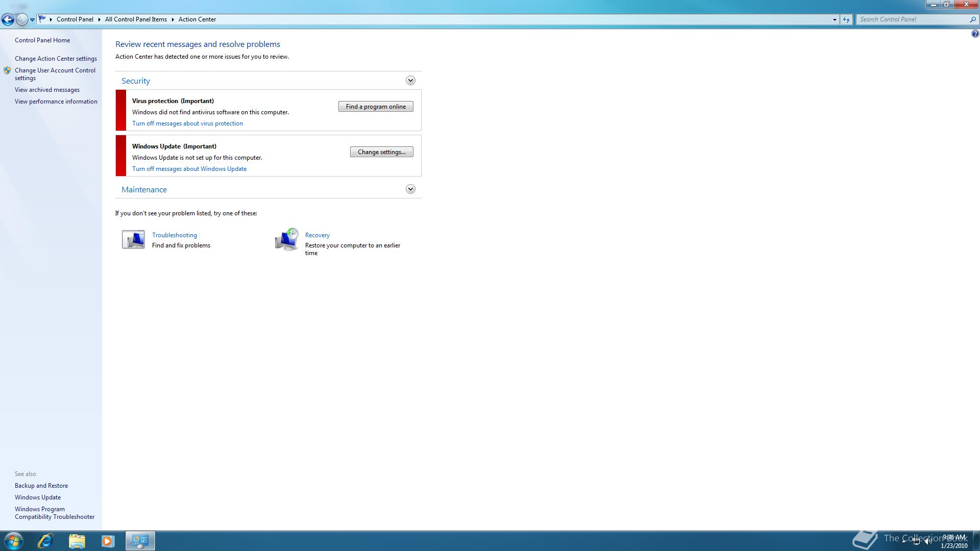
Task: Open the Troubleshooting monitor icon
Action: coord(133,239)
